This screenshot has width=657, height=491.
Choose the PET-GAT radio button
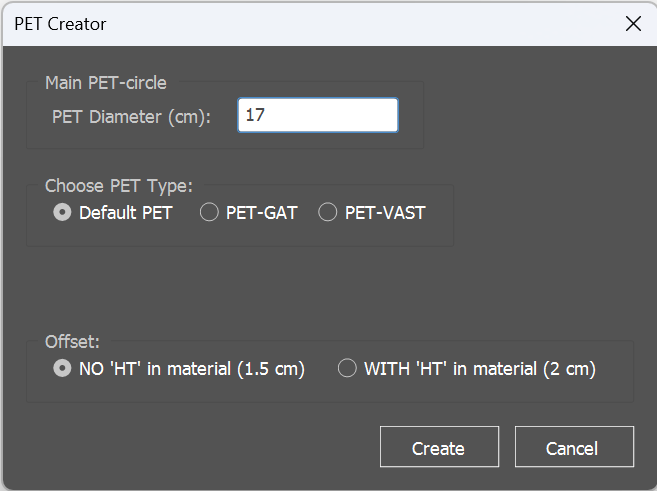click(209, 212)
